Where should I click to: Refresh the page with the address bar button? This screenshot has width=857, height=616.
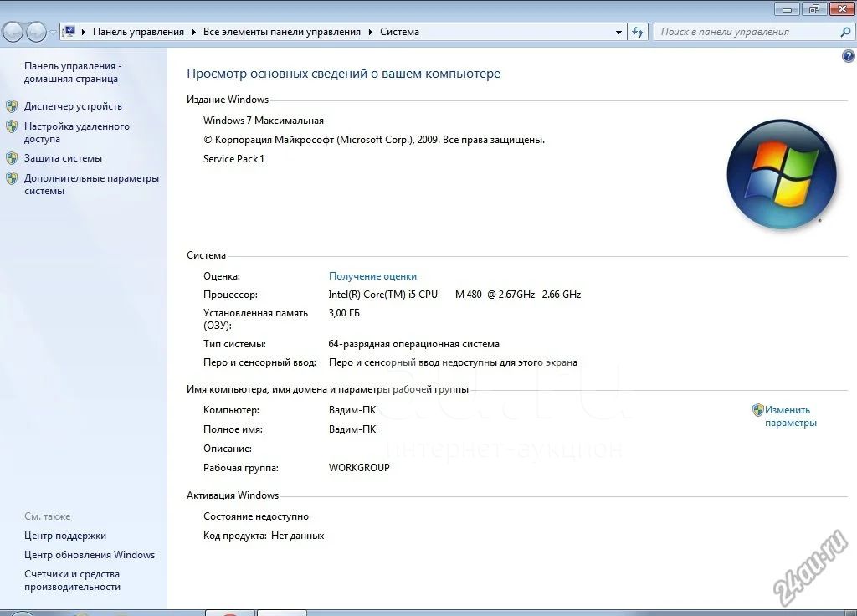pos(637,33)
